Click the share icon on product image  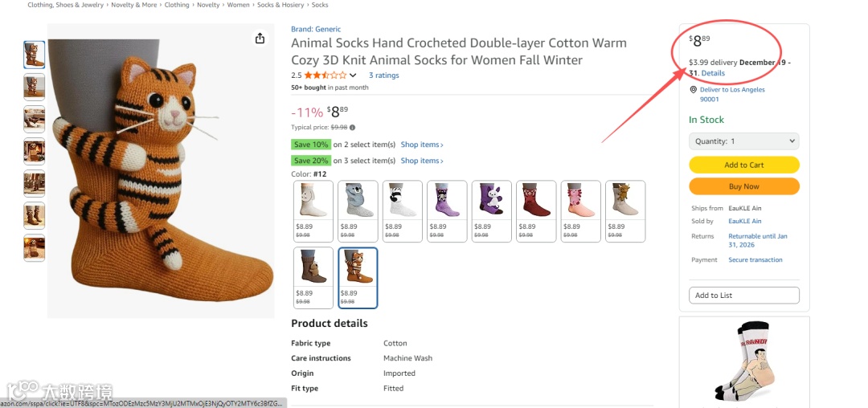tap(260, 39)
